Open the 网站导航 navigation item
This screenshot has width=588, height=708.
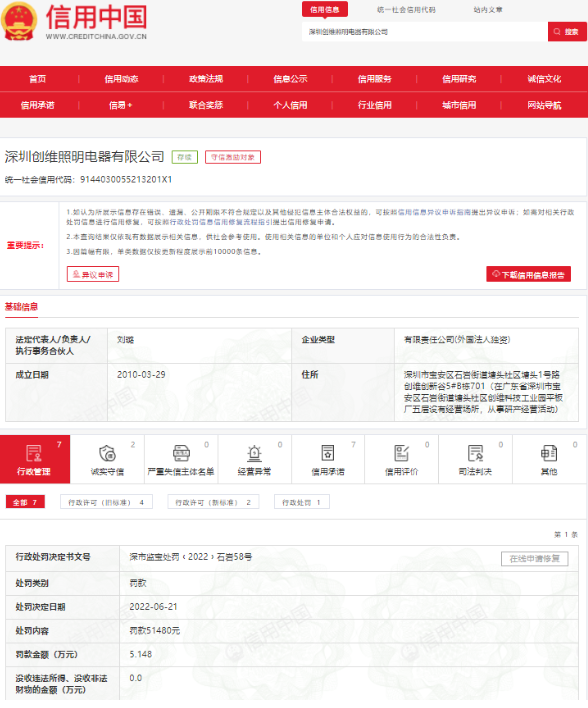[544, 105]
